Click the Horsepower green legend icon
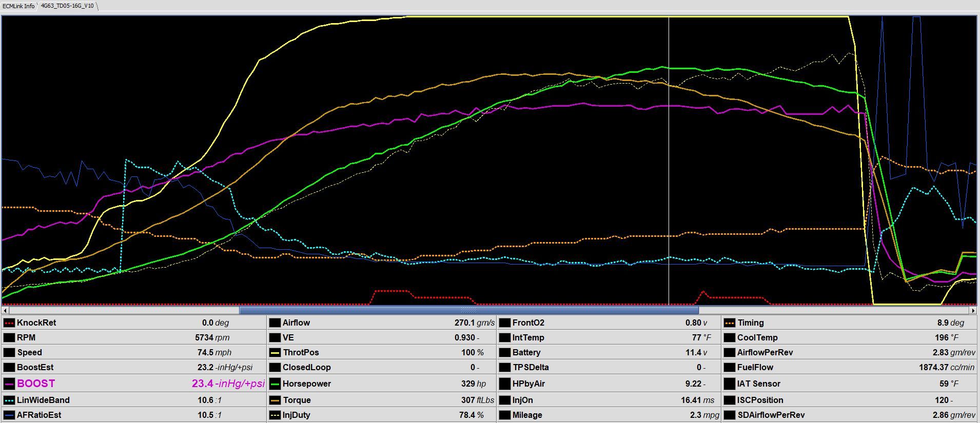The image size is (980, 423). 275,384
